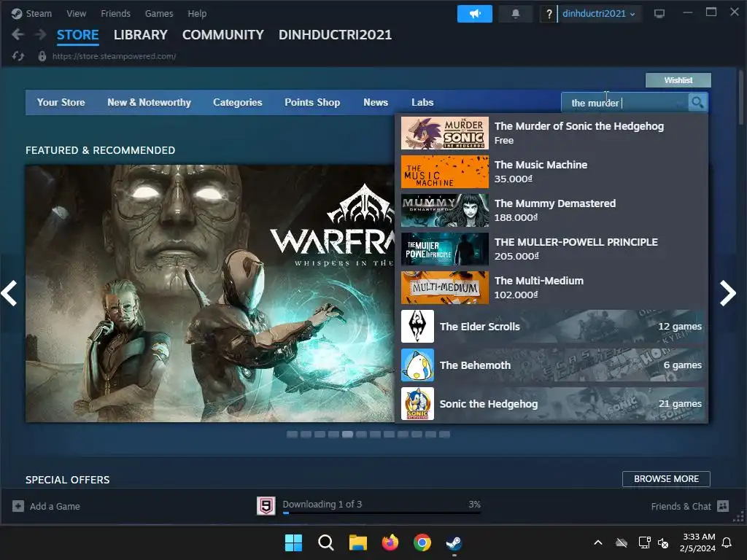
Task: Open the downloading game icon
Action: 266,506
